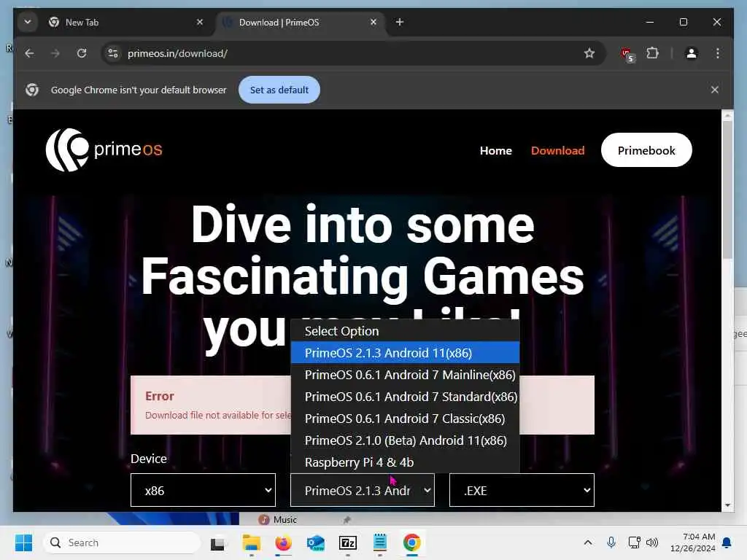Screen dimensions: 747x560
Task: Click the Chrome taskbar icon
Action: tap(412, 542)
